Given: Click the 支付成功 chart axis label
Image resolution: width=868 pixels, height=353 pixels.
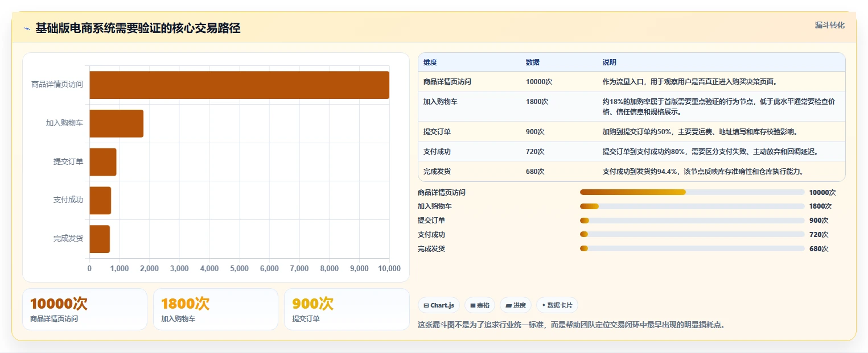Looking at the screenshot, I should pyautogui.click(x=68, y=200).
